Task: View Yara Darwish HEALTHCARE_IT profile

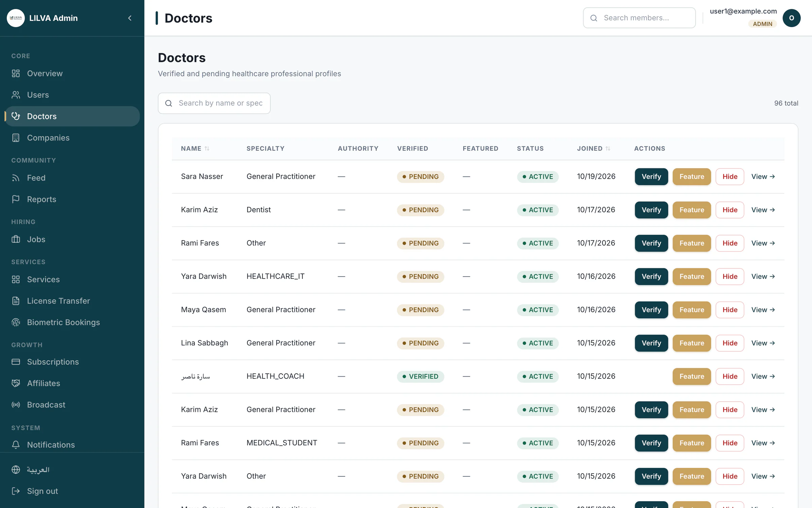Action: [763, 276]
